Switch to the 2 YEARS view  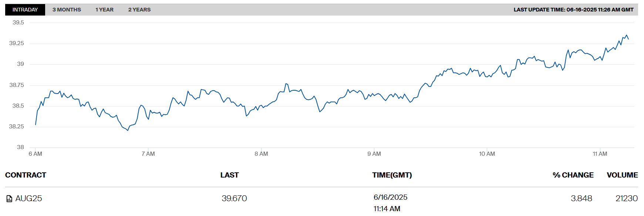[139, 10]
